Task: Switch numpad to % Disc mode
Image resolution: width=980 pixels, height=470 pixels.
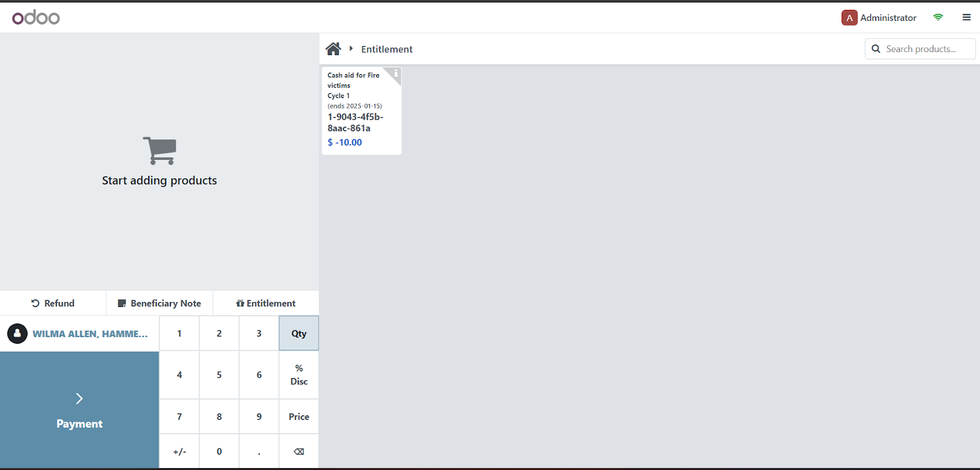Action: coord(299,374)
